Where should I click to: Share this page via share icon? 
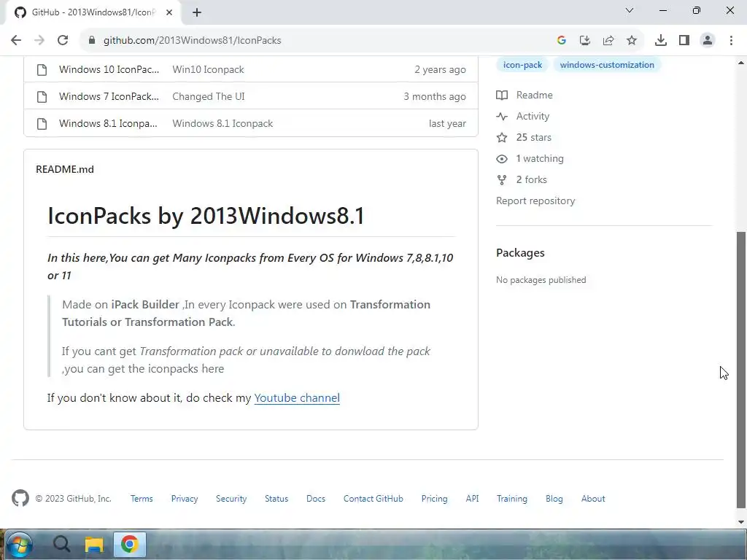pos(608,41)
